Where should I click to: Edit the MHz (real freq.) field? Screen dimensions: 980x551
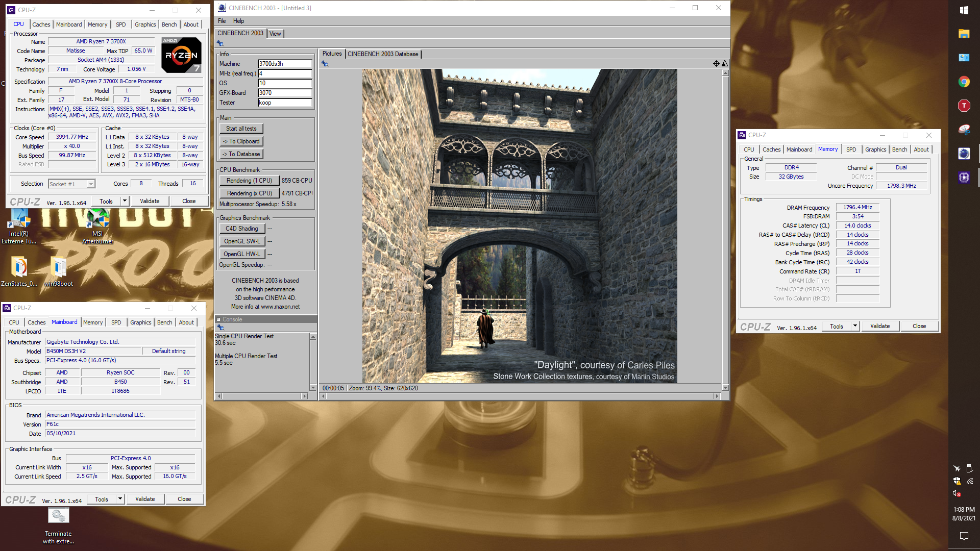tap(285, 73)
